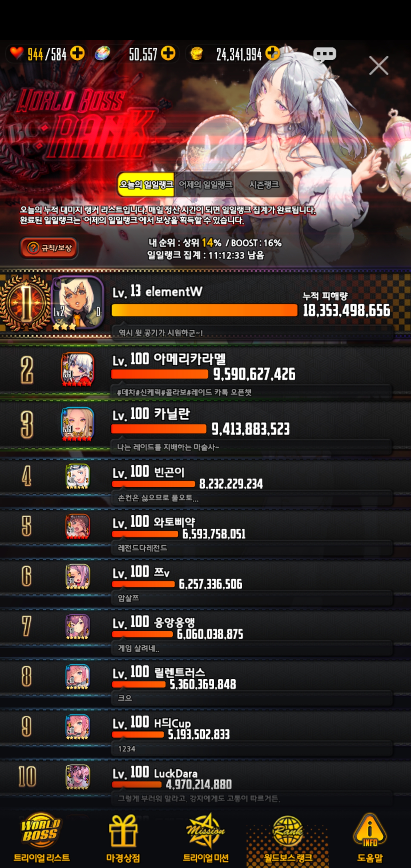Tap rank 2 아메리카라멜 avatar thumbnail
Screen dimensions: 411x868
(x=77, y=369)
